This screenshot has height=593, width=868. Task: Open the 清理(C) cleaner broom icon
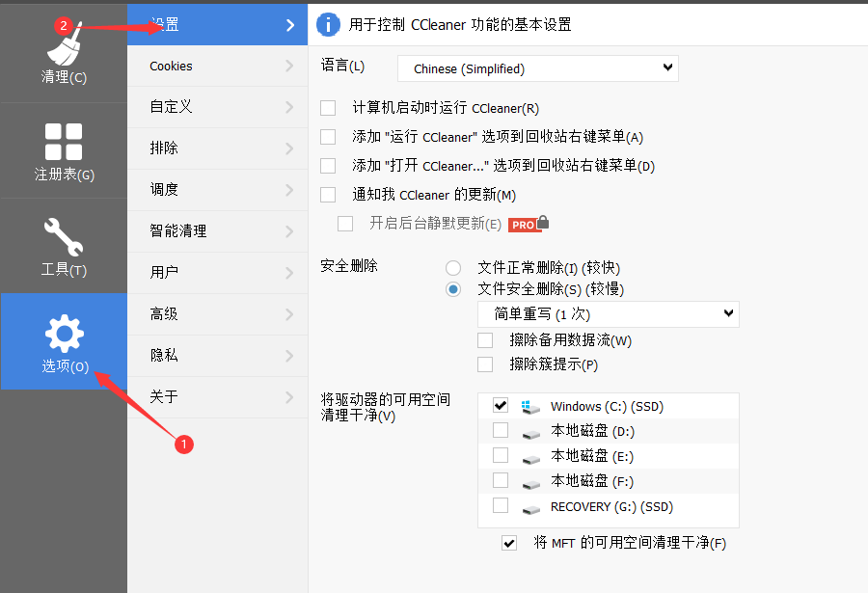click(66, 44)
